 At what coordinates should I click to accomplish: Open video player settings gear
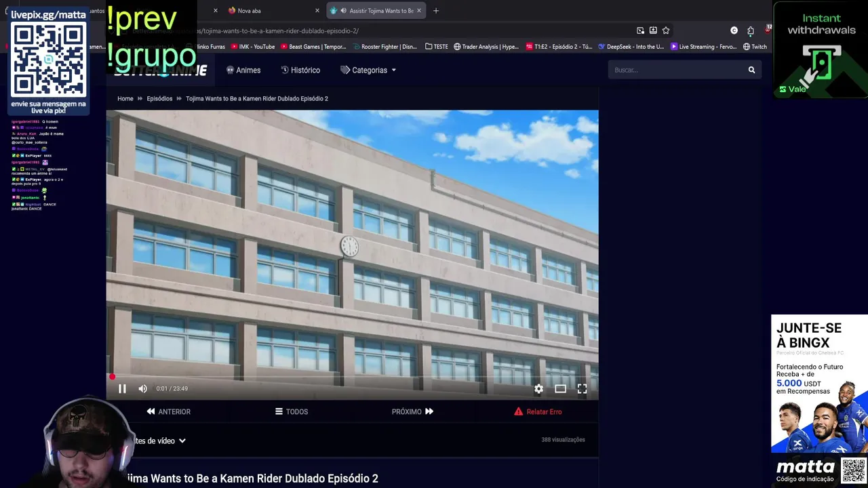(x=538, y=388)
